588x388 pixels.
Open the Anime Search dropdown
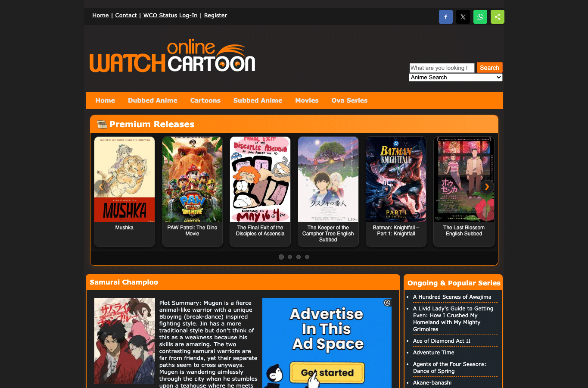coord(456,78)
